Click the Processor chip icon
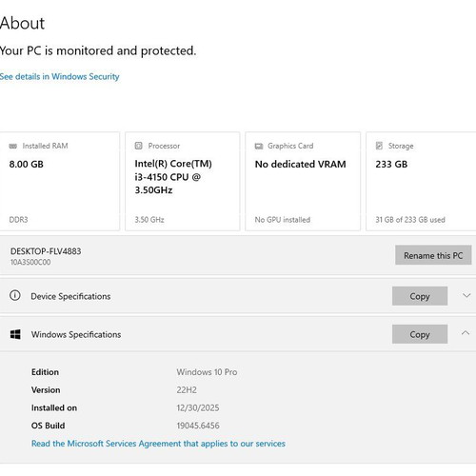Image resolution: width=476 pixels, height=476 pixels. pos(138,146)
